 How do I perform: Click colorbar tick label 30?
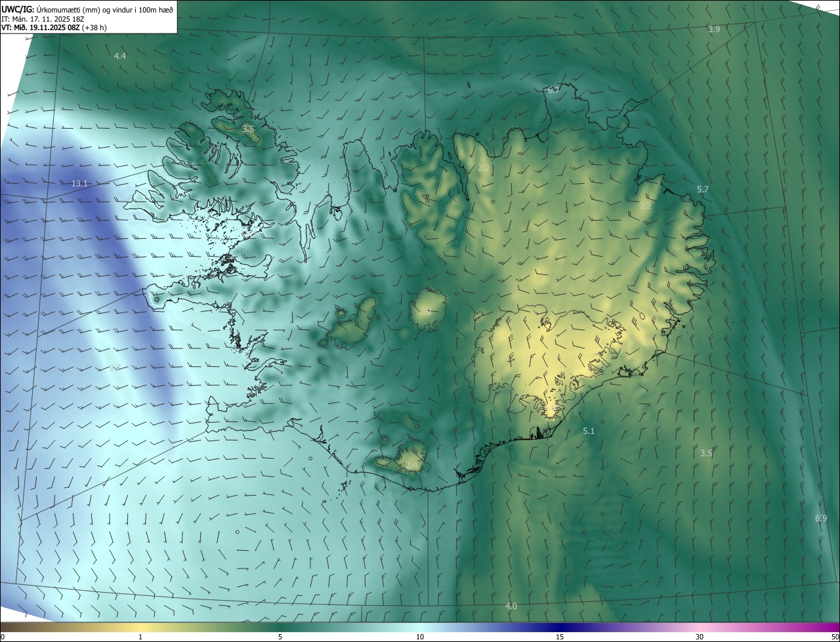tap(700, 637)
